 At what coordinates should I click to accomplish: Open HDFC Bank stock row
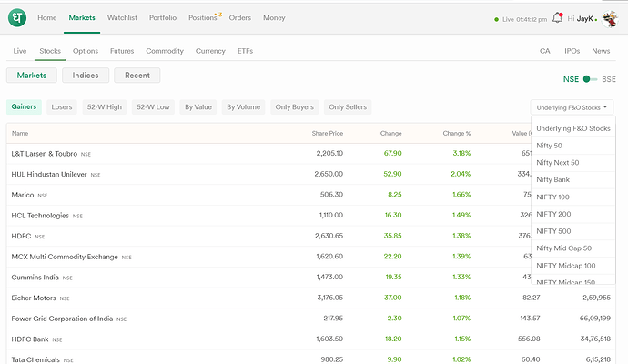click(x=310, y=339)
